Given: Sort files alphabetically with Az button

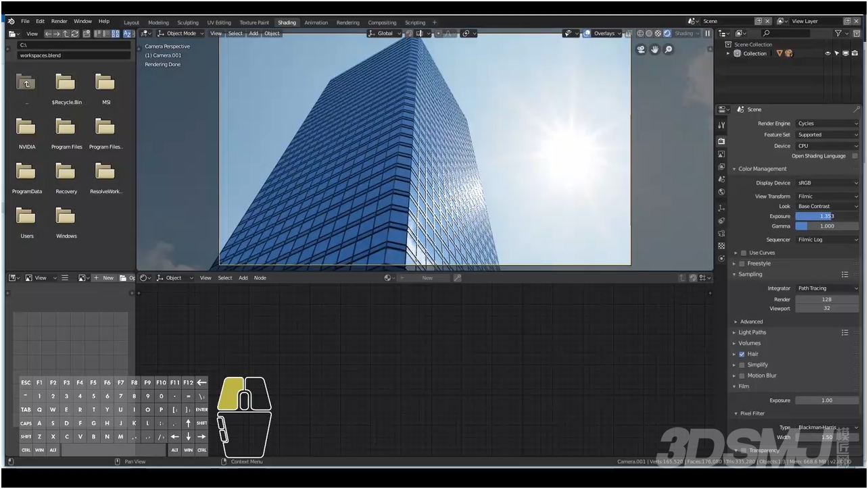Looking at the screenshot, I should (x=127, y=34).
